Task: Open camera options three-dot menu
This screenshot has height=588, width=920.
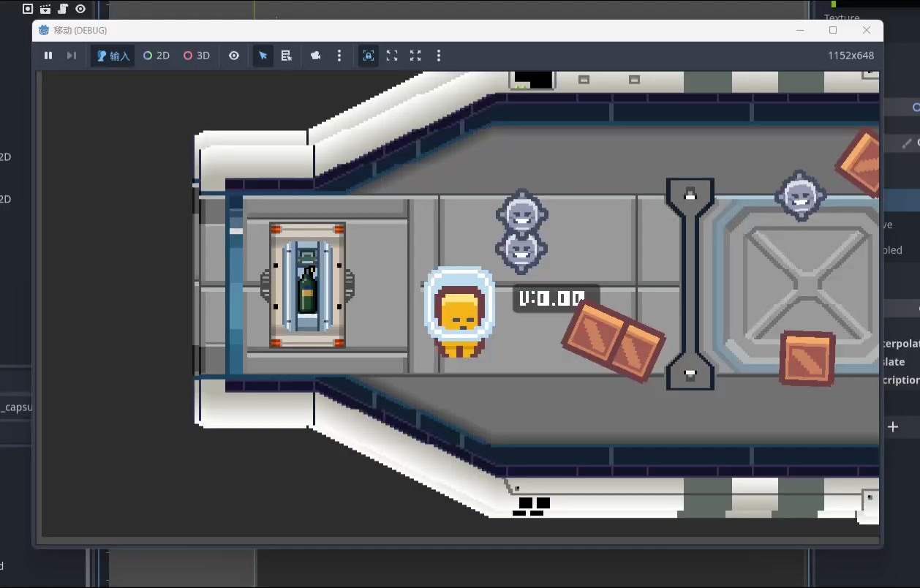Action: (x=339, y=56)
